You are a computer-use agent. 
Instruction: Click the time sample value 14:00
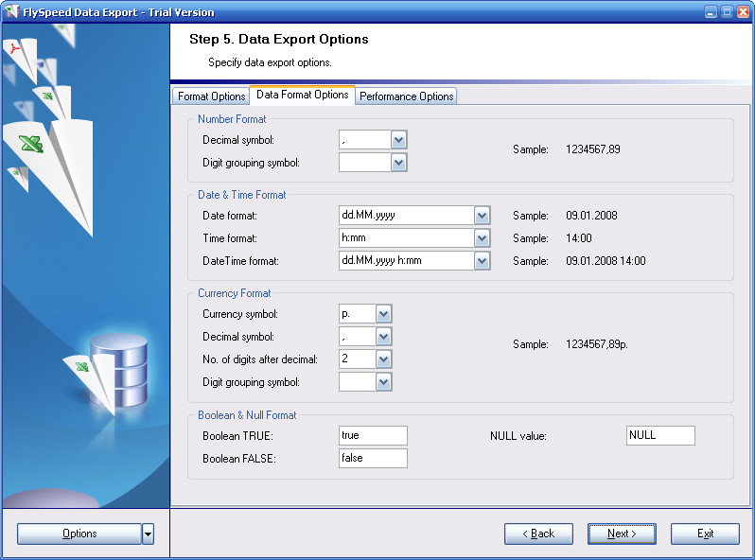click(579, 237)
